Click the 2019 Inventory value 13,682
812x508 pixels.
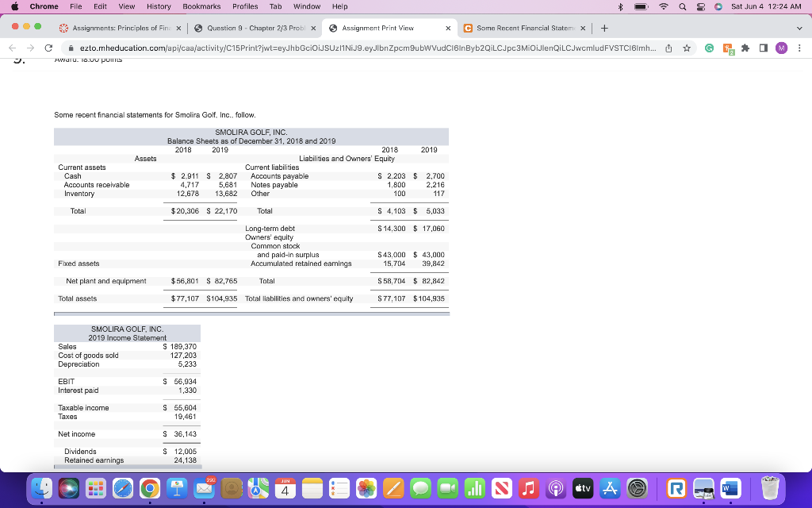tap(226, 194)
